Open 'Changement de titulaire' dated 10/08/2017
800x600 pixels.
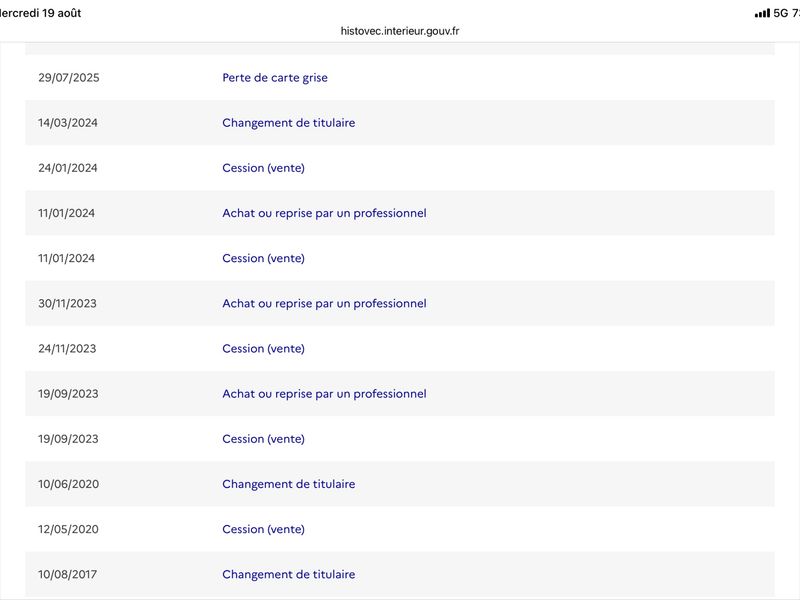point(289,574)
